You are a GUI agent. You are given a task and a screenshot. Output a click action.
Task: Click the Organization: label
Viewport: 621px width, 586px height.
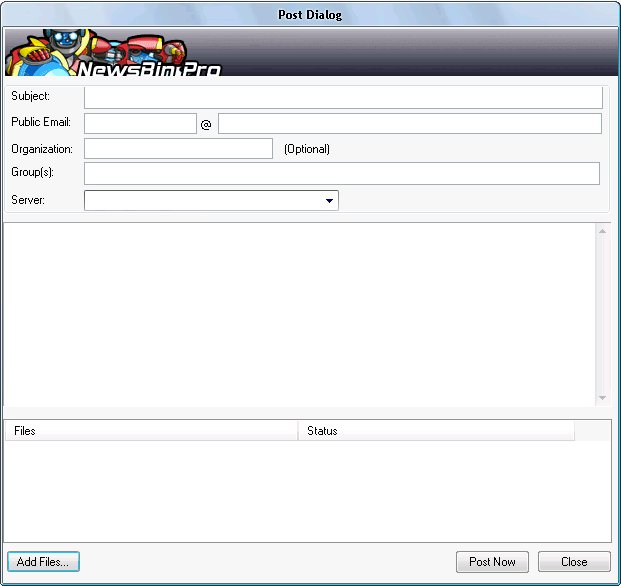(42, 149)
